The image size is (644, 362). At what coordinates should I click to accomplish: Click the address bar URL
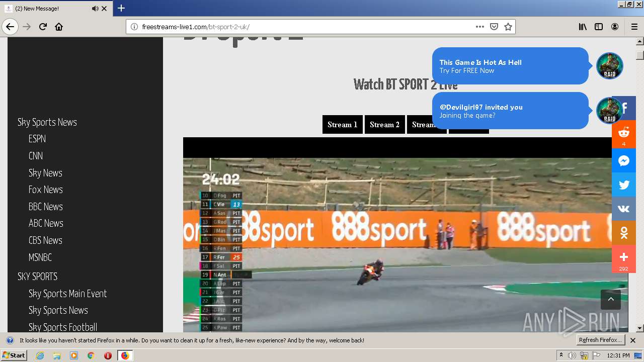point(196,27)
